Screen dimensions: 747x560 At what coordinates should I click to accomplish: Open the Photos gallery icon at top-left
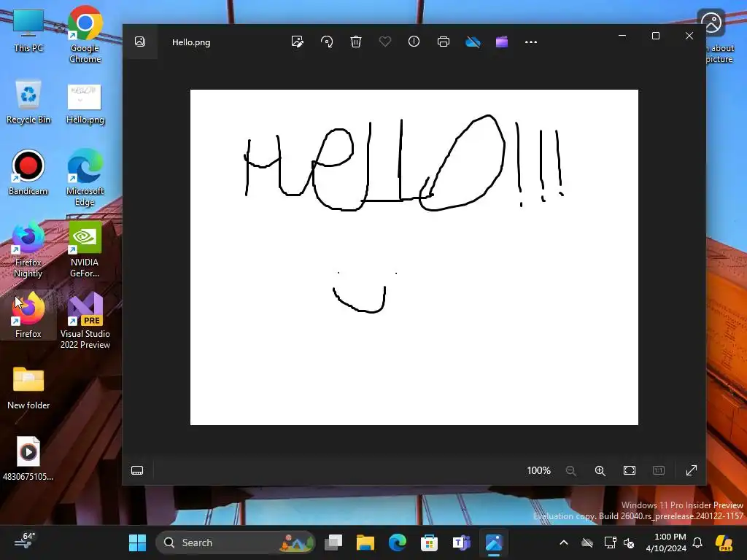[140, 42]
